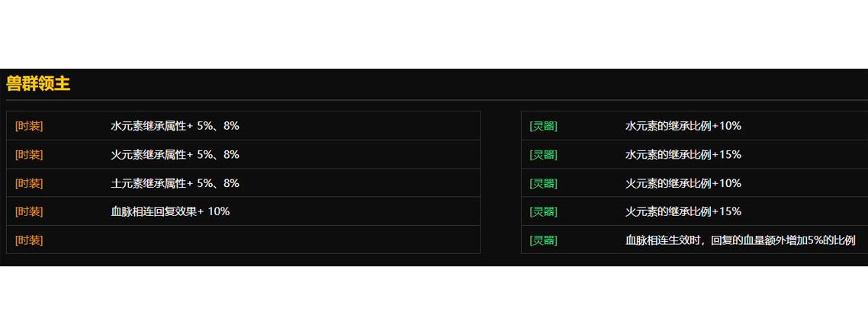This screenshot has height=335, width=868.
Task: Select the 血脉相连回复效果+ 10% entry
Action: click(170, 211)
